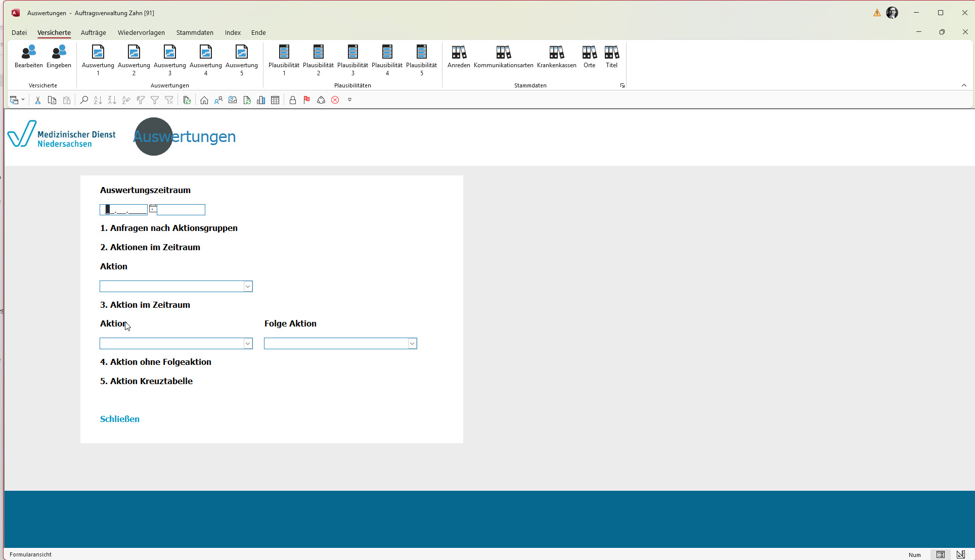Image resolution: width=975 pixels, height=560 pixels.
Task: Click the scissors cut icon
Action: click(37, 100)
